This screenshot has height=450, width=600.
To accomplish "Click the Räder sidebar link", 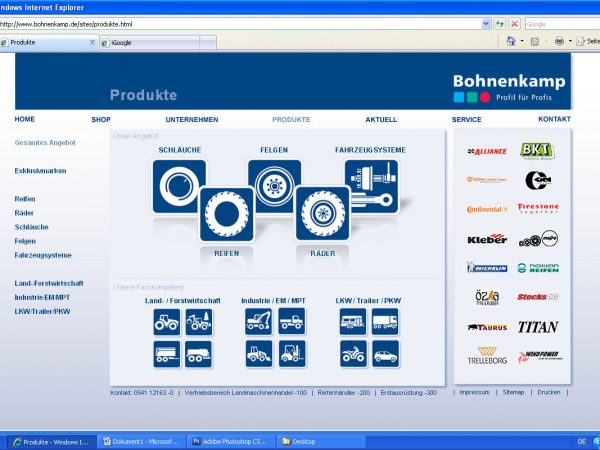I will point(24,213).
